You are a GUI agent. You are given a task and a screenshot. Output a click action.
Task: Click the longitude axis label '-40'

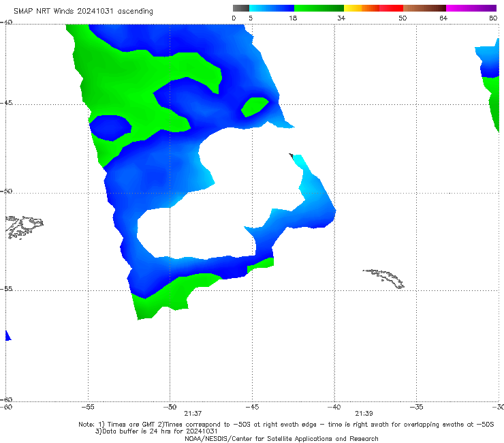click(x=334, y=407)
